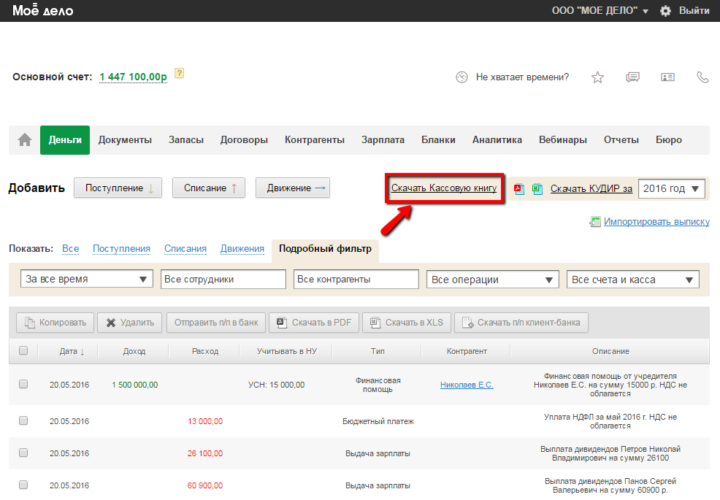Click the home icon in navigation bar

tap(25, 140)
